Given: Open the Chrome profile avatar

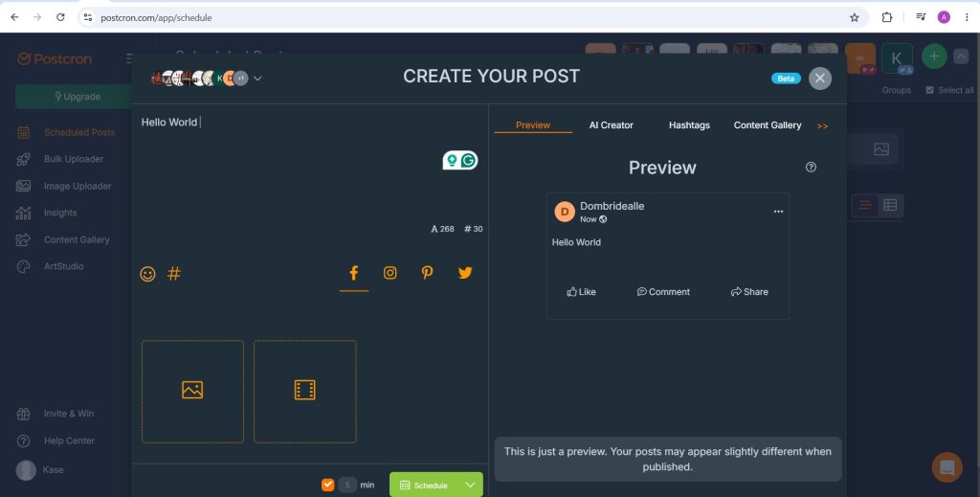Looking at the screenshot, I should (944, 17).
